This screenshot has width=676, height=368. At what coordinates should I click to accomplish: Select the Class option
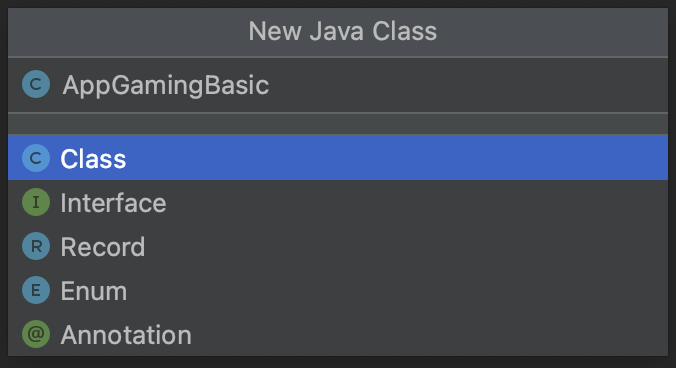(x=93, y=159)
